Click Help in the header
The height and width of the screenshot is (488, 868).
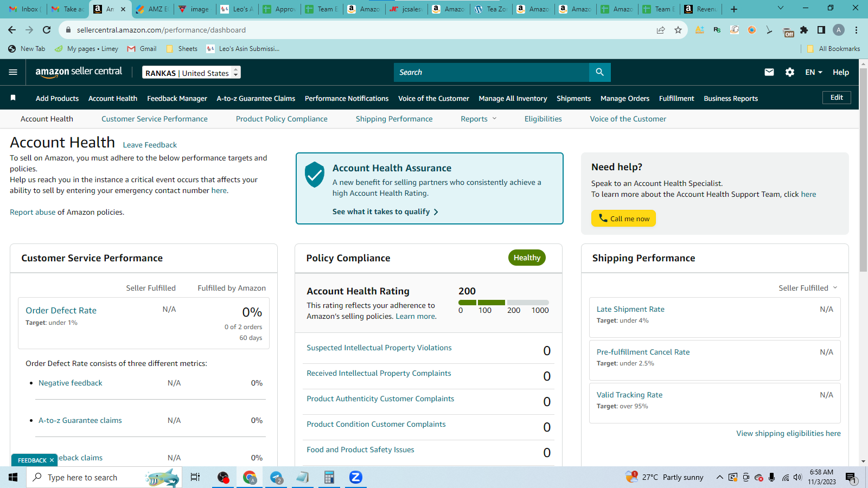pyautogui.click(x=841, y=72)
